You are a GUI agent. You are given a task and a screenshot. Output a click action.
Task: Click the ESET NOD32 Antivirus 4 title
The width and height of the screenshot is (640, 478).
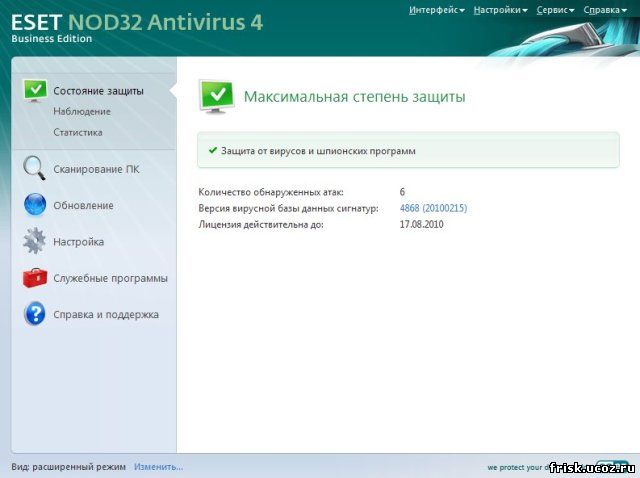137,22
